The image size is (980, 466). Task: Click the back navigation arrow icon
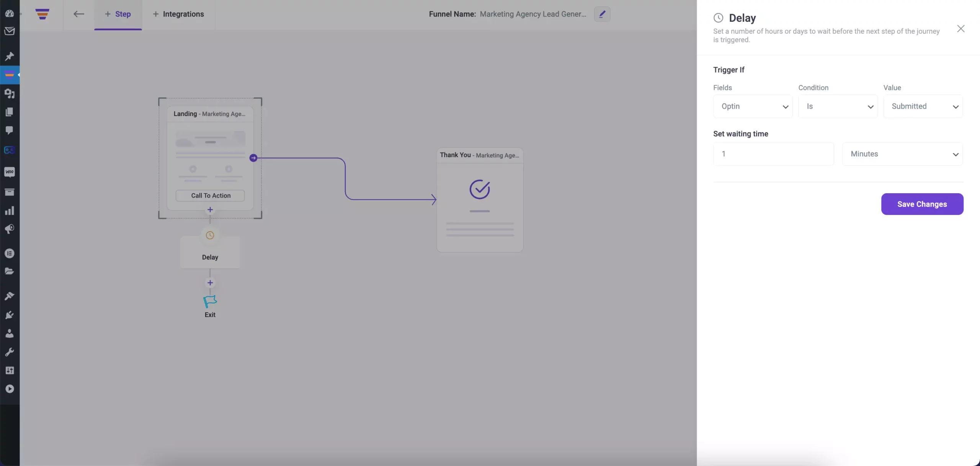[x=78, y=14]
